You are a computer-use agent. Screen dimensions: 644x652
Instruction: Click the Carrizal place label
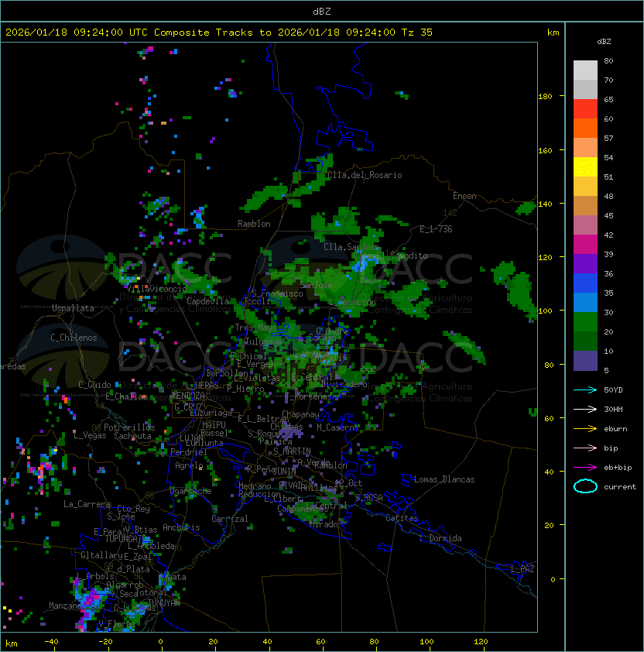pos(230,519)
